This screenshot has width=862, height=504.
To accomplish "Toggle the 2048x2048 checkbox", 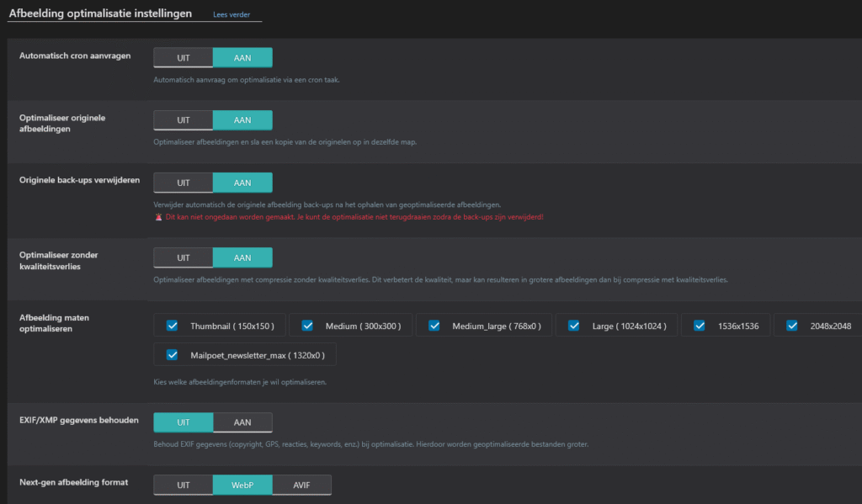I will (791, 326).
